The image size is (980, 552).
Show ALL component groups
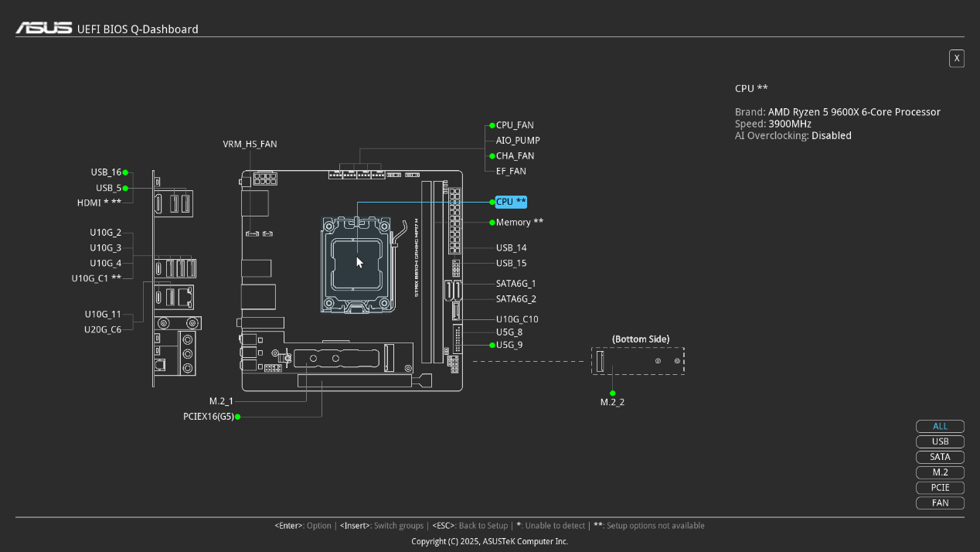pyautogui.click(x=940, y=426)
